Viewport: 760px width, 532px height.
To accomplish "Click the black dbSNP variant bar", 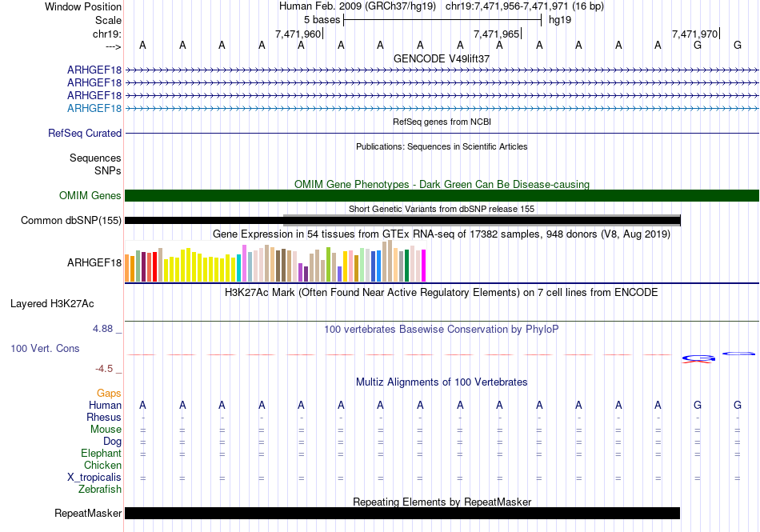I will [x=402, y=221].
